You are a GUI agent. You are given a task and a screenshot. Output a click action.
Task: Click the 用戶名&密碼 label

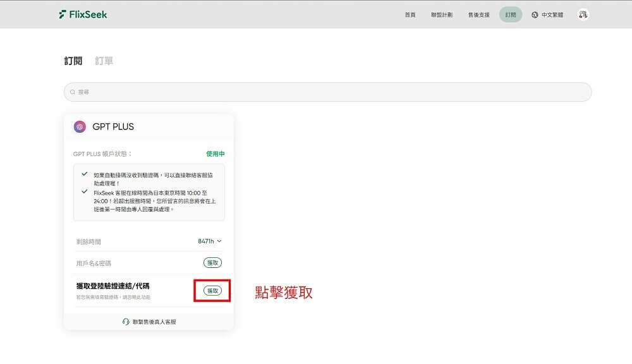[x=94, y=264]
